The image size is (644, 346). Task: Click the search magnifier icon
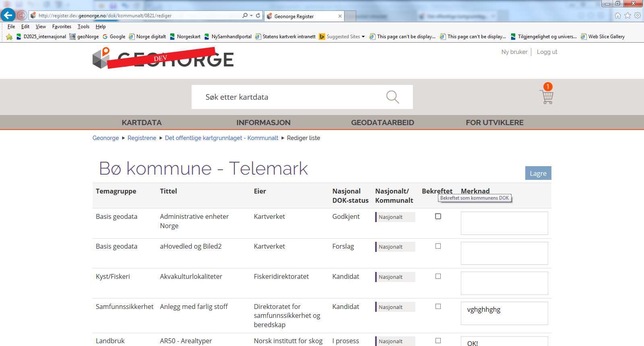point(392,97)
